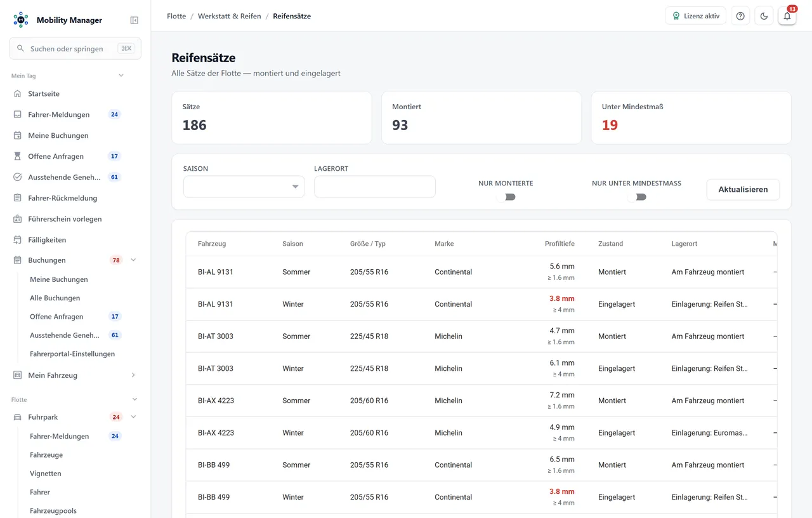Open notifications bell with 13 badge
The height and width of the screenshot is (518, 812).
coord(787,16)
